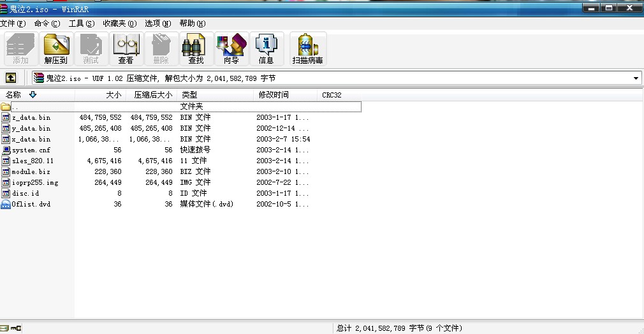The image size is (644, 334).
Task: Select the module.biz file icon
Action: click(x=6, y=171)
